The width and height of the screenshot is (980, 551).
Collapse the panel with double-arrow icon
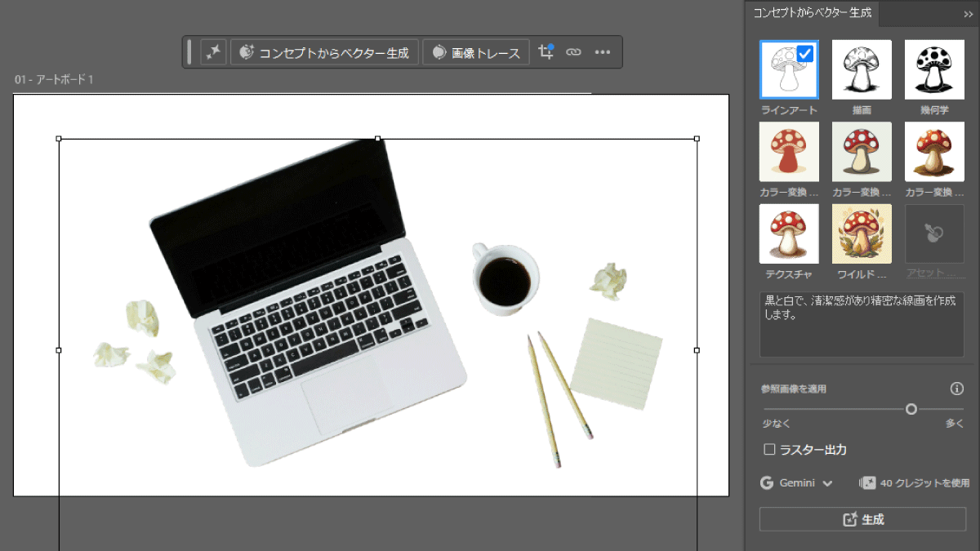(x=969, y=14)
